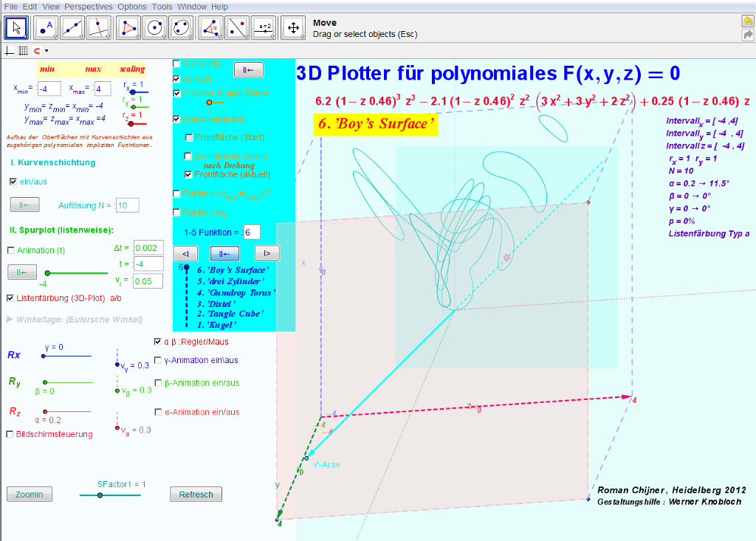
Task: Activate the Move Graphics View tool
Action: tap(293, 27)
